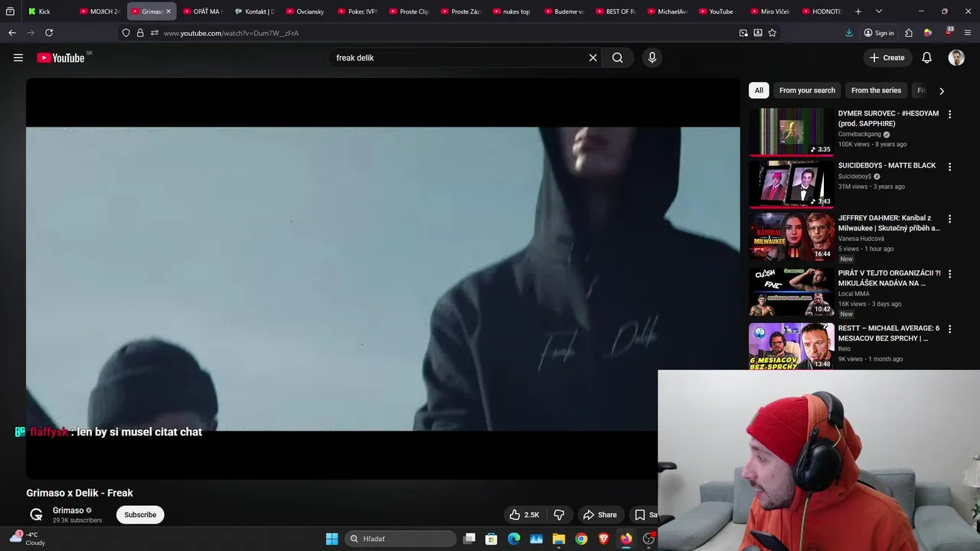Start voice search with the microphone

(x=652, y=57)
